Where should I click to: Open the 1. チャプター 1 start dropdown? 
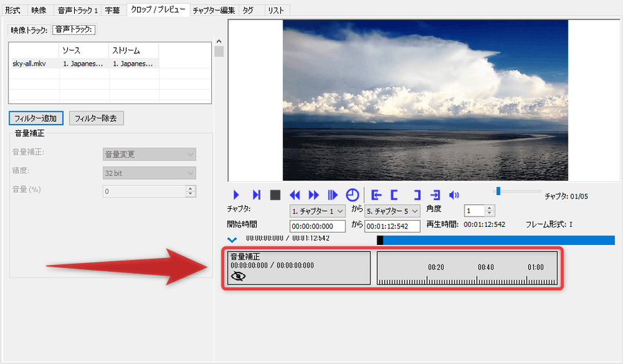[317, 211]
